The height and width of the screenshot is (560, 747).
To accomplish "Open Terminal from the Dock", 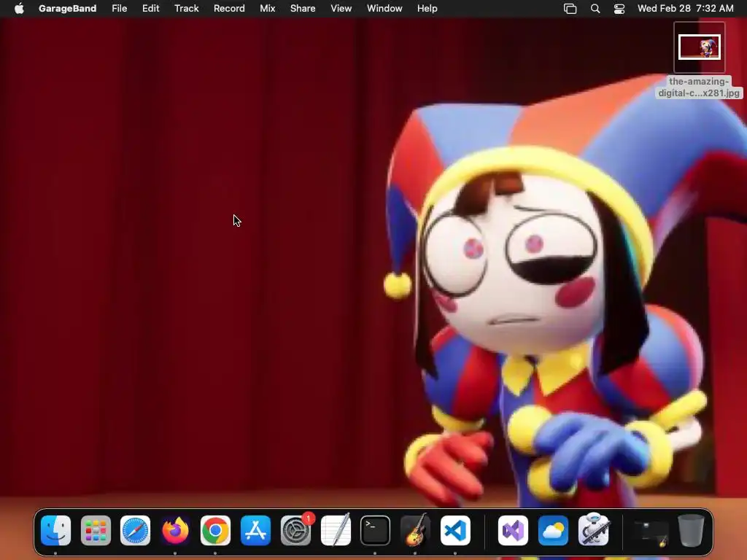I will coord(376,531).
